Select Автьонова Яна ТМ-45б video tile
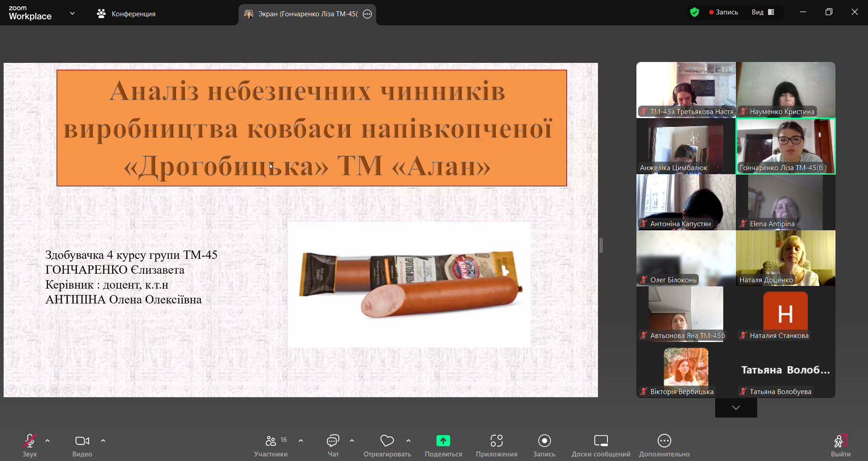 coord(686,314)
